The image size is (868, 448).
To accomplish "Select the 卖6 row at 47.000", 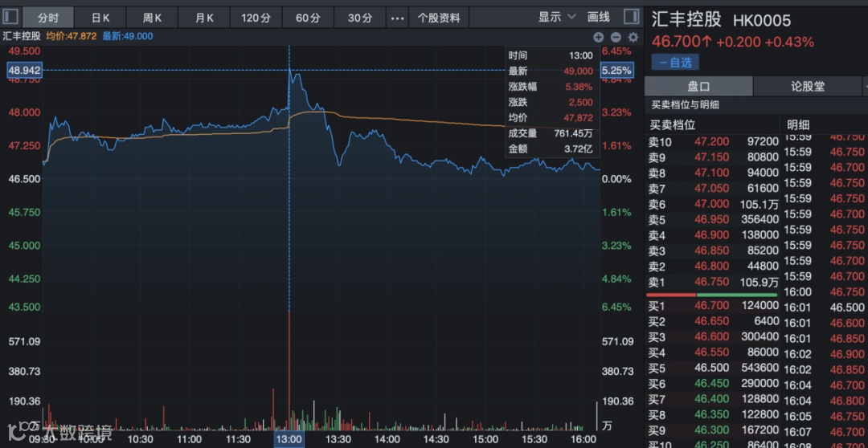I will 712,204.
